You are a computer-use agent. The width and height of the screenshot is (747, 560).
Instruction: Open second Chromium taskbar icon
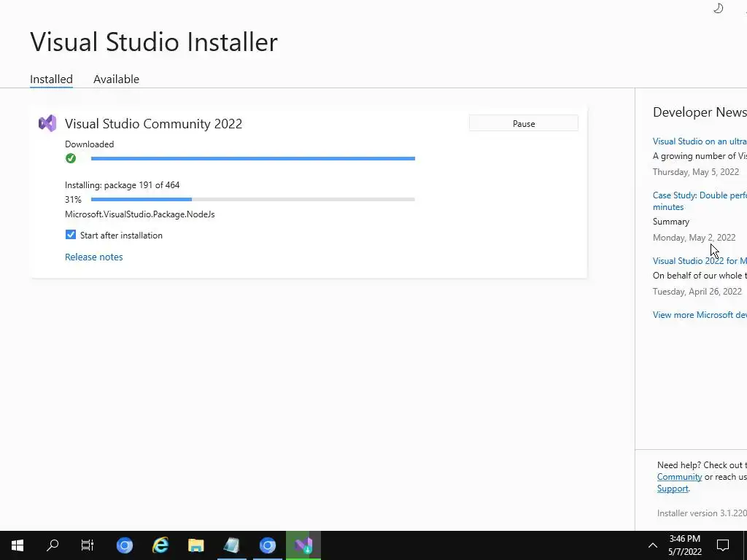coord(267,545)
